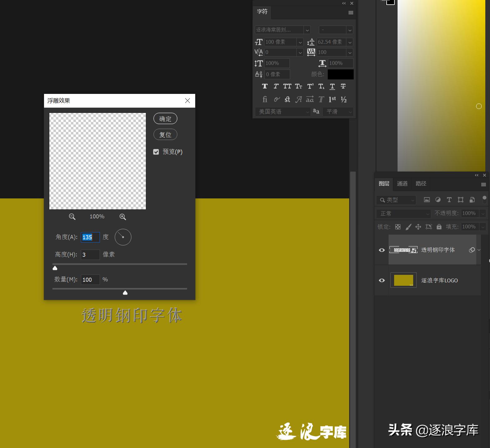Open the anti-aliasing dropdown 平滑
The width and height of the screenshot is (490, 448).
pyautogui.click(x=338, y=112)
